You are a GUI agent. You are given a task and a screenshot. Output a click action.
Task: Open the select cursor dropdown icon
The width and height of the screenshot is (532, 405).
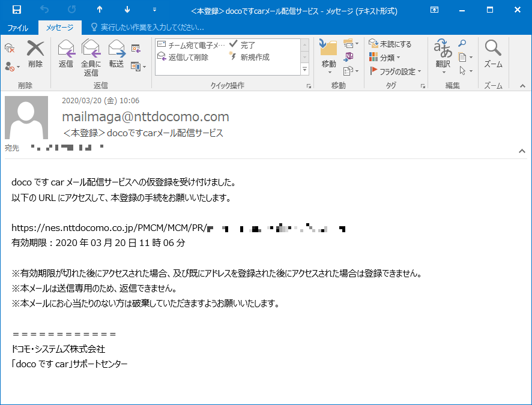(x=465, y=71)
